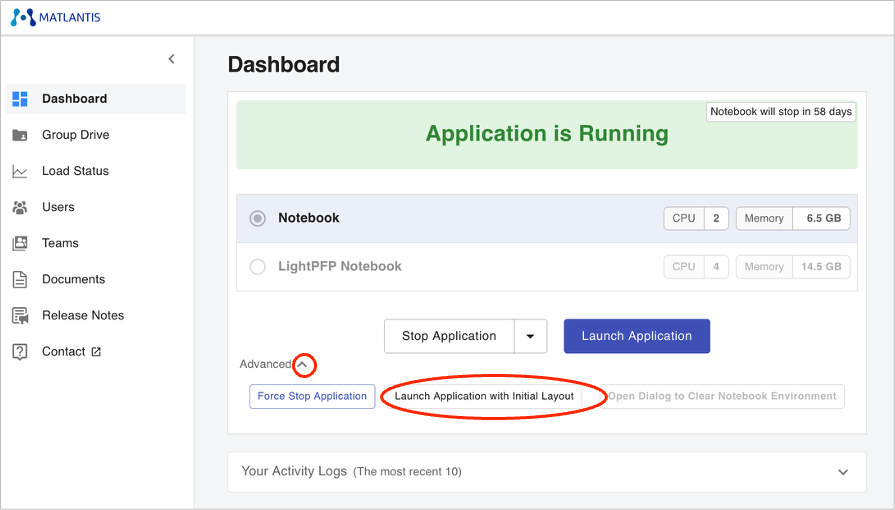Open Load Status in the sidebar menu
The height and width of the screenshot is (510, 895).
pos(75,171)
